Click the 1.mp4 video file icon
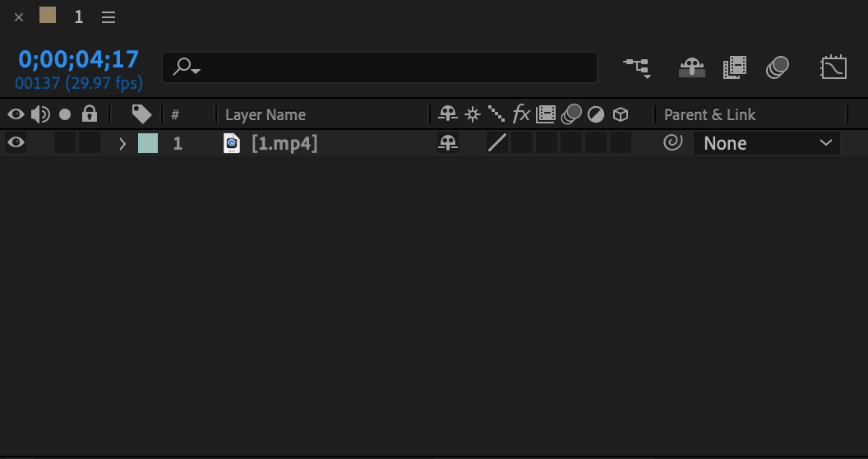This screenshot has height=459, width=868. (x=232, y=144)
